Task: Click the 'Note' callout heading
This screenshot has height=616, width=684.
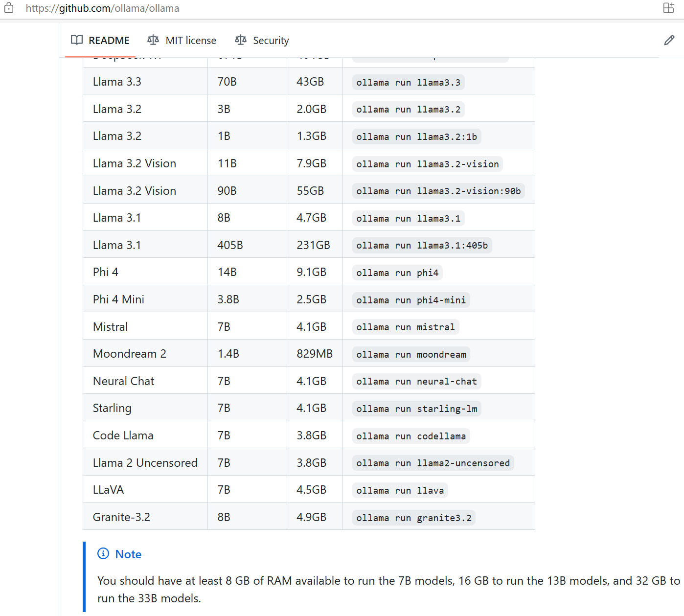Action: (x=128, y=554)
